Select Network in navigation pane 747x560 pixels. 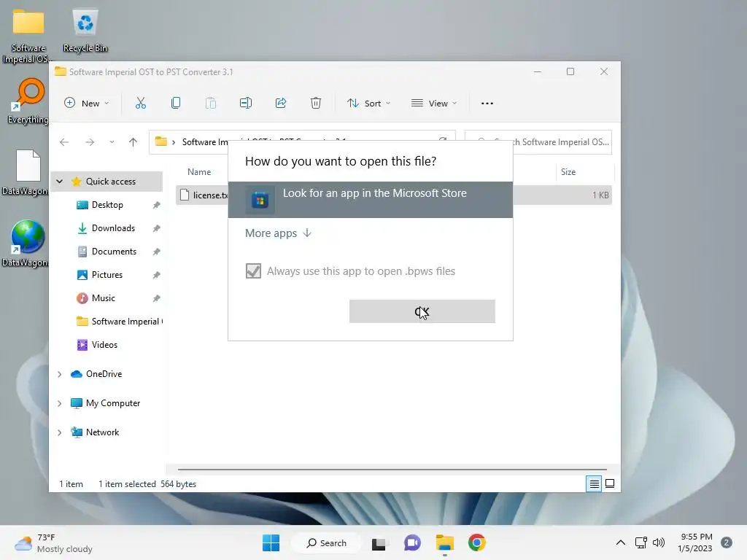coord(102,432)
